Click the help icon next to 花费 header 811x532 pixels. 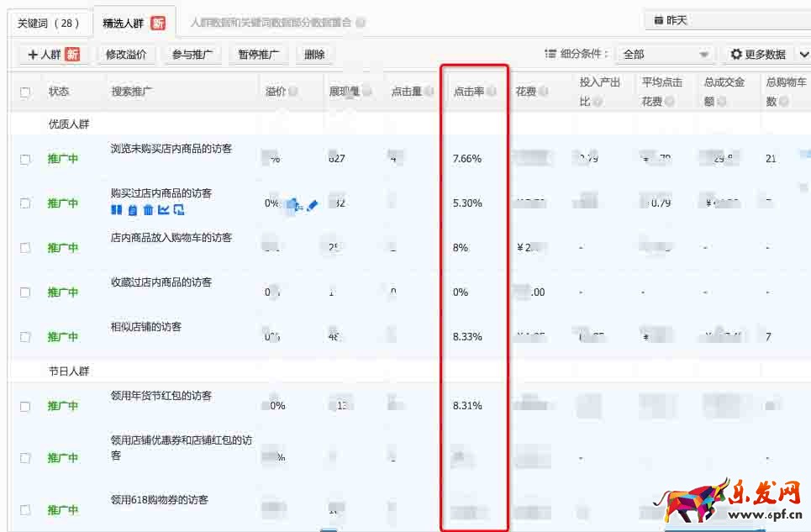click(x=544, y=92)
